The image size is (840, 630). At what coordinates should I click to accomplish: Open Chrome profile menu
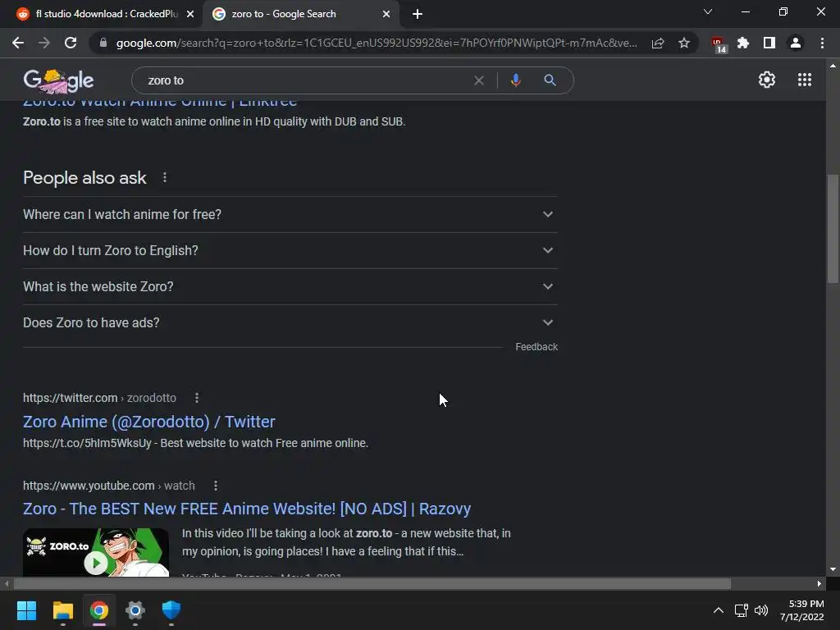point(796,43)
